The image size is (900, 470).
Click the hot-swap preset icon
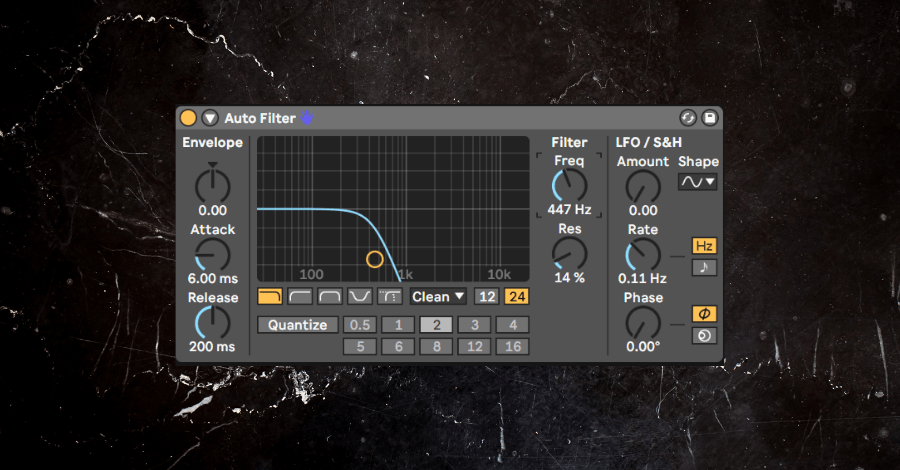pyautogui.click(x=688, y=118)
